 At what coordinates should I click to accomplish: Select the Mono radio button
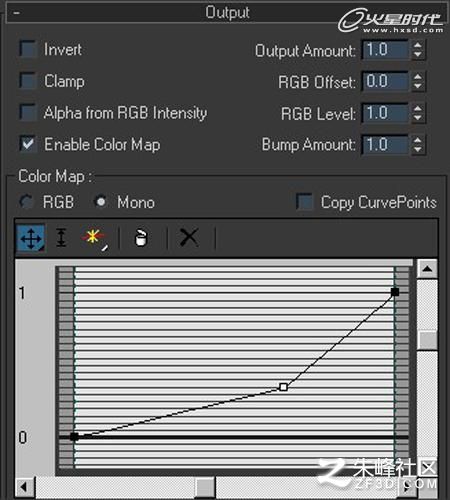point(101,202)
